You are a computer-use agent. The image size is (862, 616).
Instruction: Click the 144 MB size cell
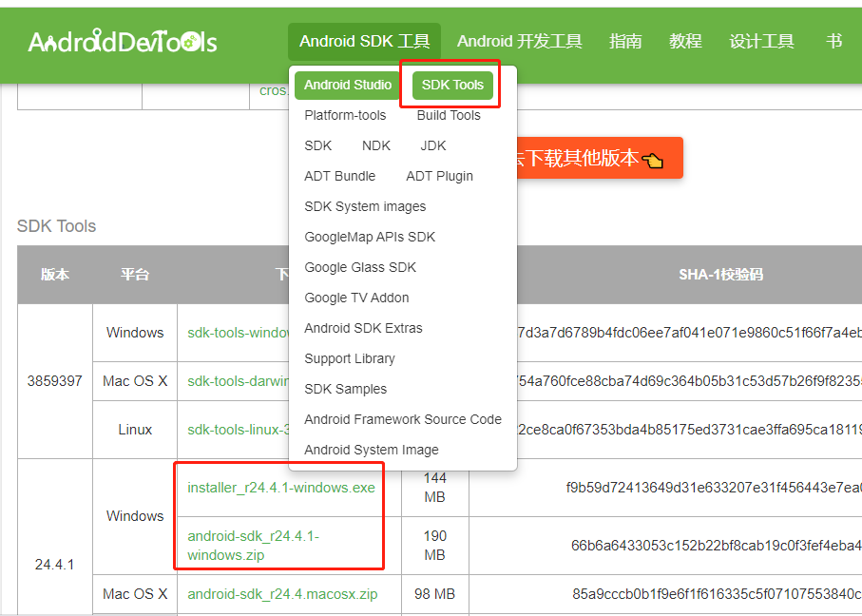435,488
